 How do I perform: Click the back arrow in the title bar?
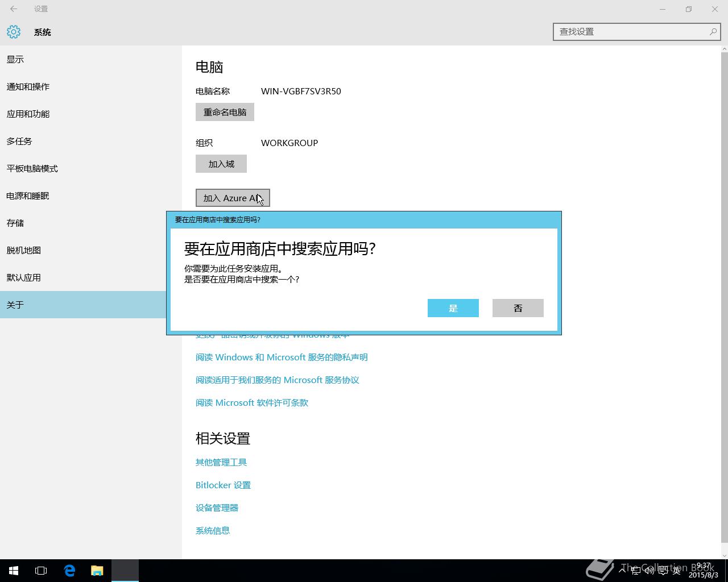14,9
